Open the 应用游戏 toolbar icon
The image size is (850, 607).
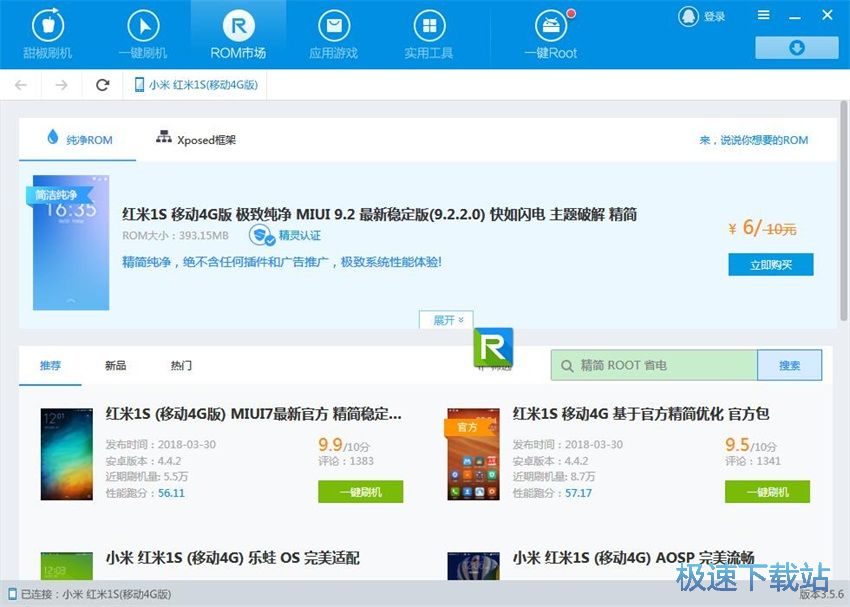pyautogui.click(x=334, y=25)
